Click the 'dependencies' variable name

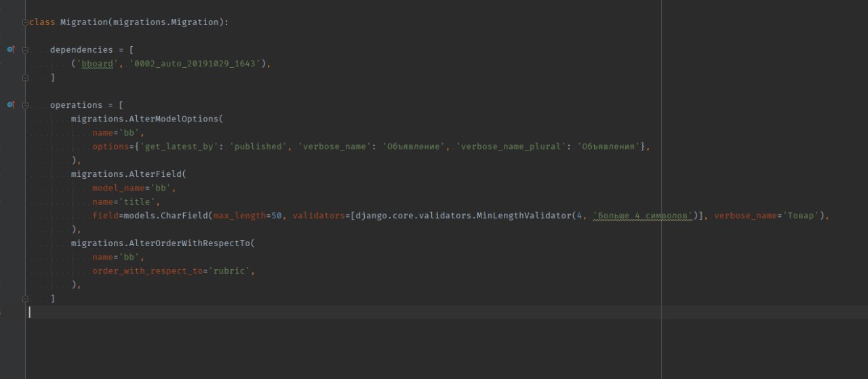81,50
